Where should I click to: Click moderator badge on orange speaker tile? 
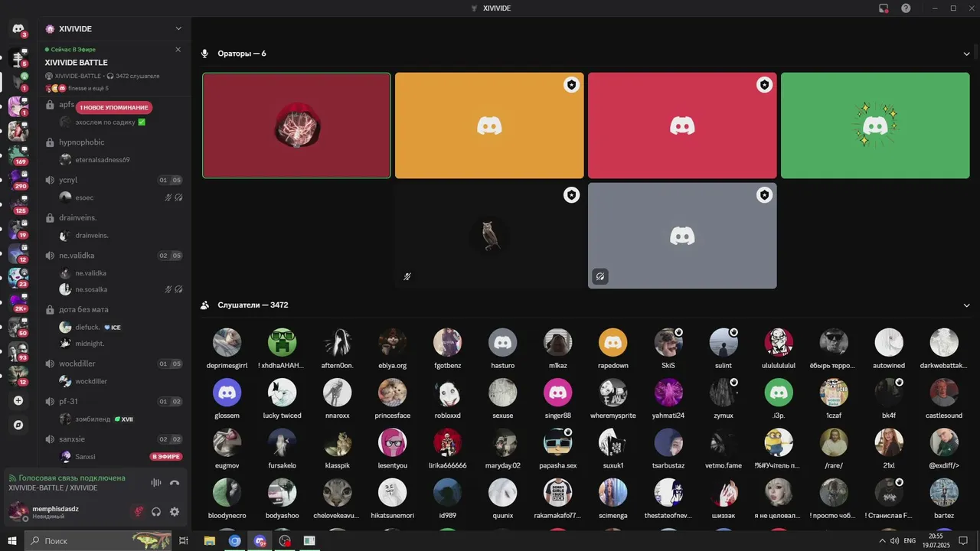(x=571, y=85)
